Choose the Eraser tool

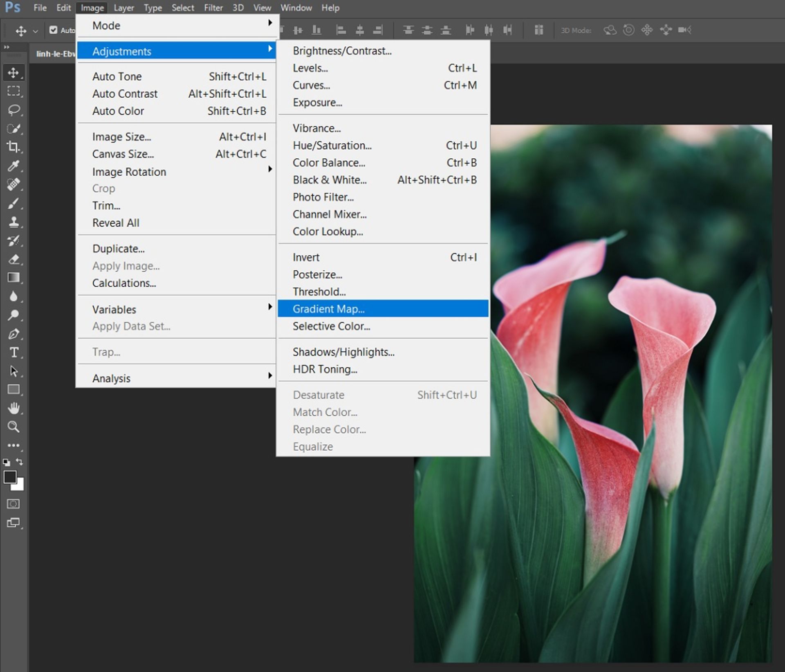pyautogui.click(x=13, y=259)
